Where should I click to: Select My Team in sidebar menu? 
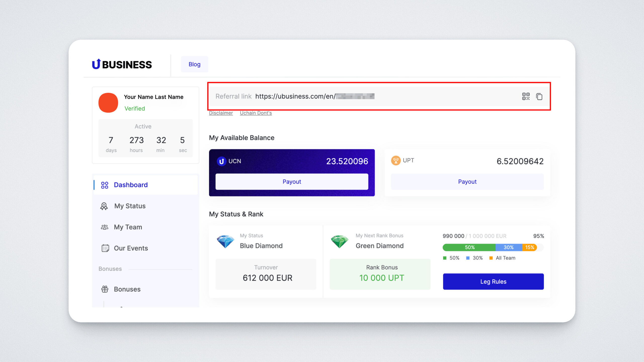click(x=128, y=227)
